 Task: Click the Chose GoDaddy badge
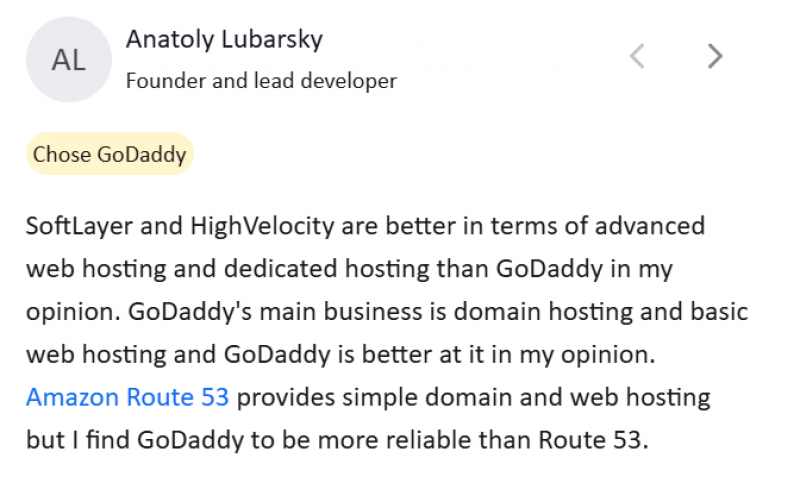click(109, 154)
